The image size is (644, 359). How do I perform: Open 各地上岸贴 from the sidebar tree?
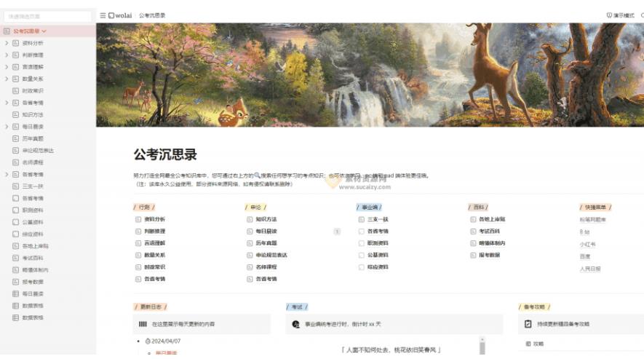(x=36, y=246)
